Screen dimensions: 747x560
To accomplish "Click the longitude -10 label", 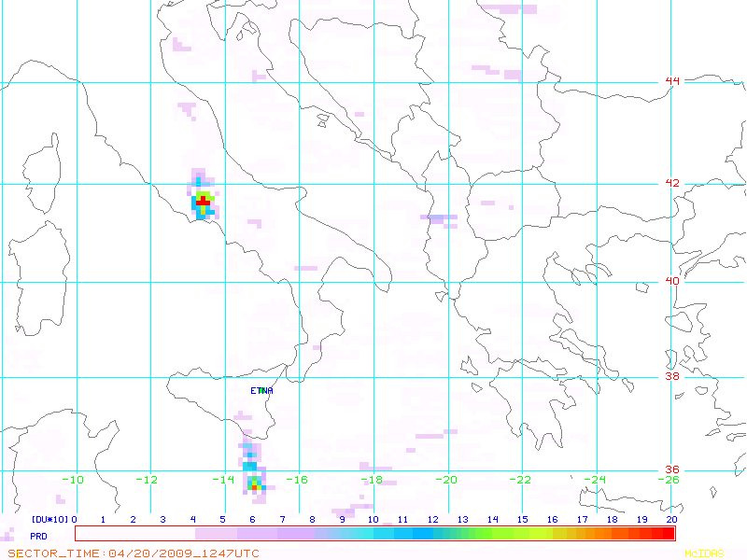I will (74, 480).
